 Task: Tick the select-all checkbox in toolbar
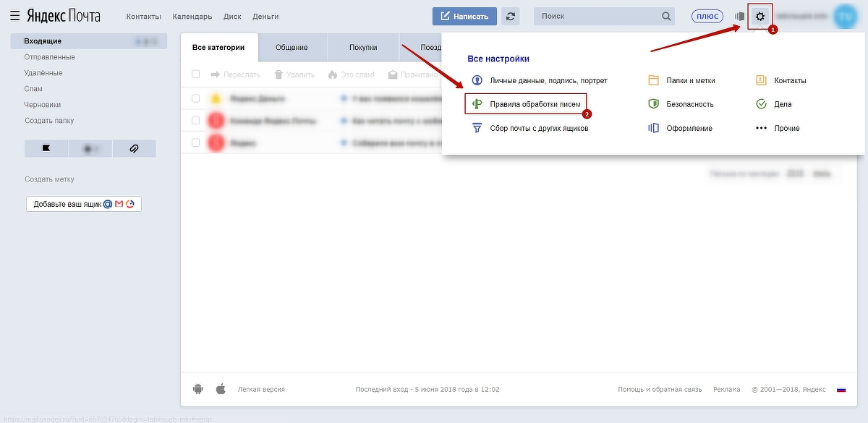pyautogui.click(x=195, y=74)
